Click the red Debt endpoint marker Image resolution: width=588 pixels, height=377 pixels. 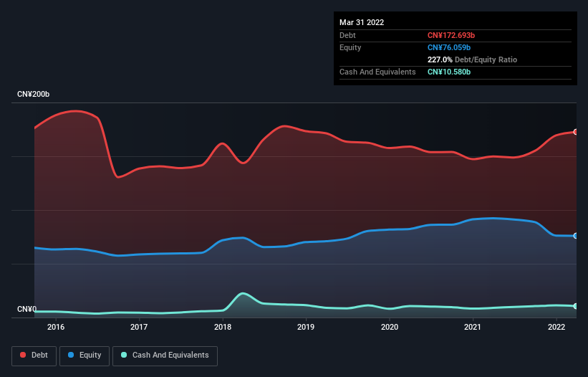576,132
